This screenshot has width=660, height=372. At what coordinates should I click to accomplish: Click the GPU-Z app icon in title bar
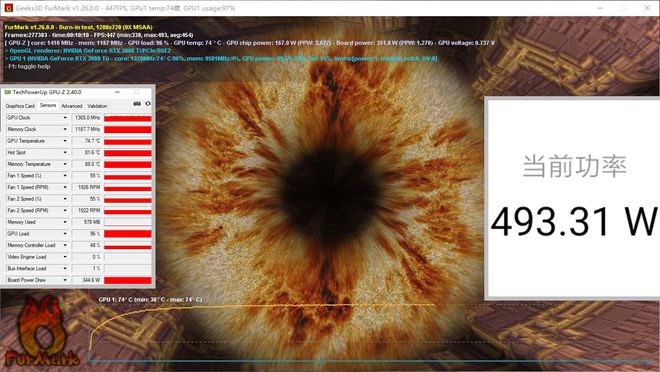click(8, 92)
